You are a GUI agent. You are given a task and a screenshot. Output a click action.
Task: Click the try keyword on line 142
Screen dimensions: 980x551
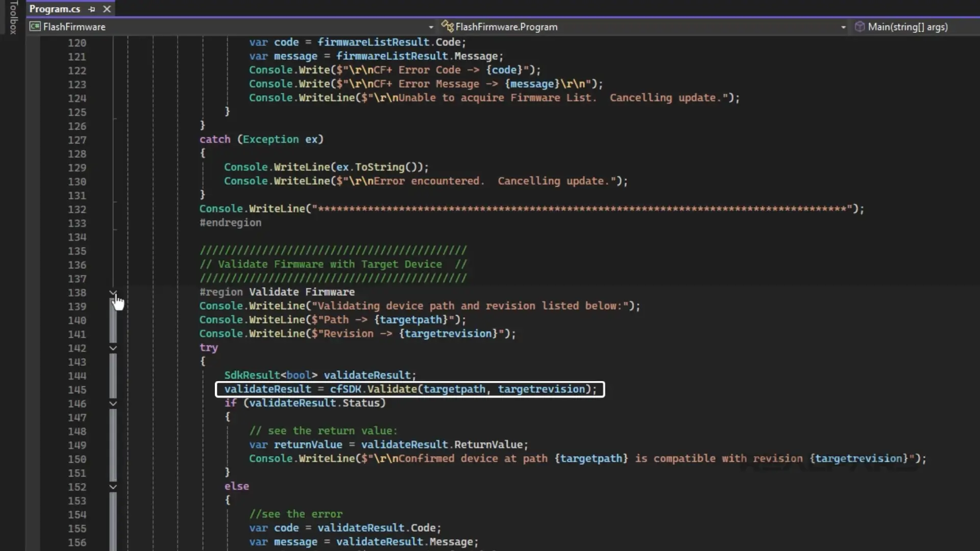click(x=208, y=348)
